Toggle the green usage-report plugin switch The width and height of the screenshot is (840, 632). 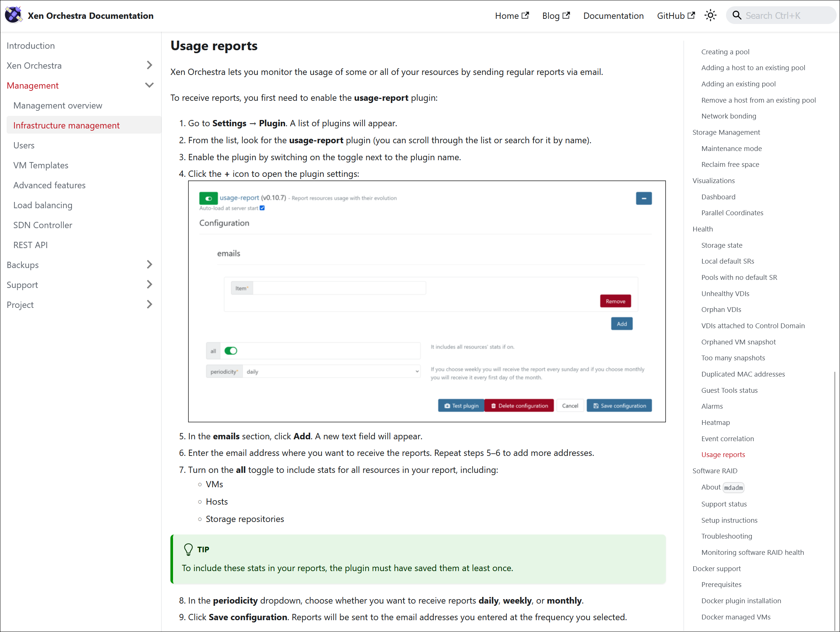click(208, 198)
